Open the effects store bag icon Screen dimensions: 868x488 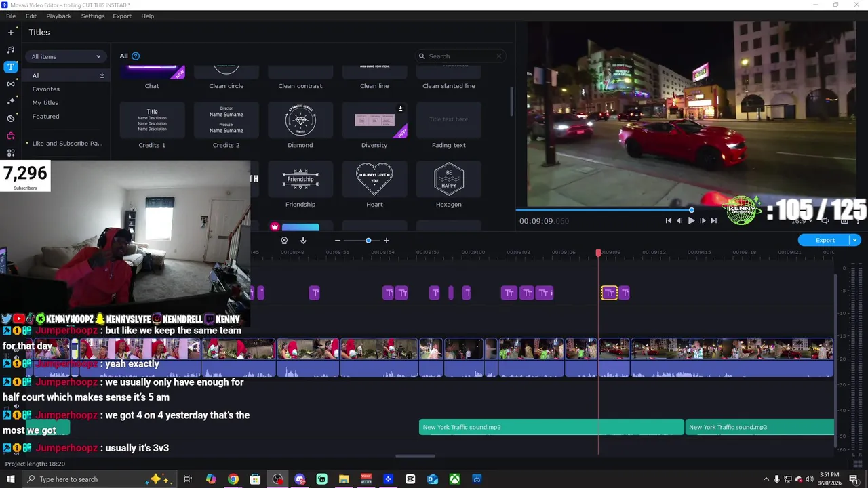pyautogui.click(x=10, y=136)
